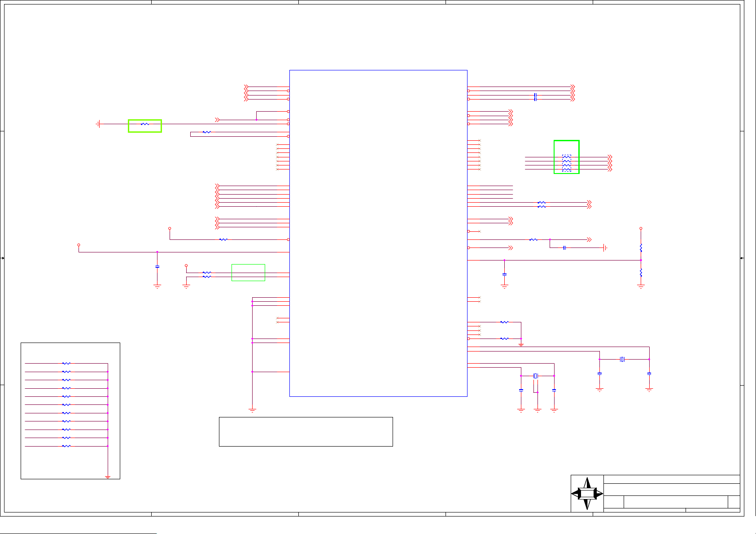Select the upper of the two resistors tied to ground right of the IC

504,322
